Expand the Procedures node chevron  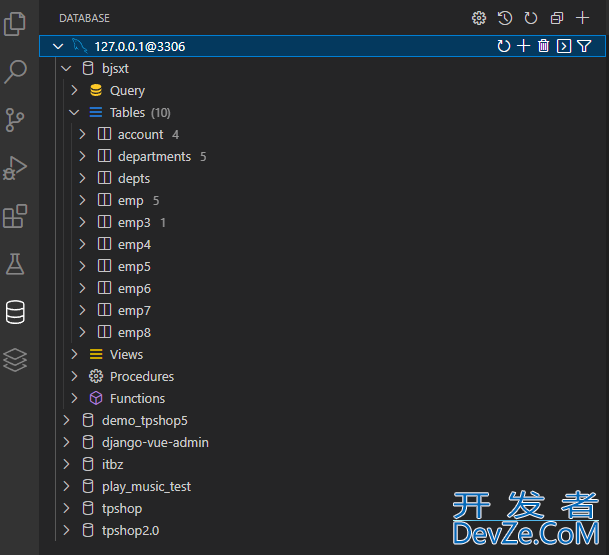pos(74,376)
